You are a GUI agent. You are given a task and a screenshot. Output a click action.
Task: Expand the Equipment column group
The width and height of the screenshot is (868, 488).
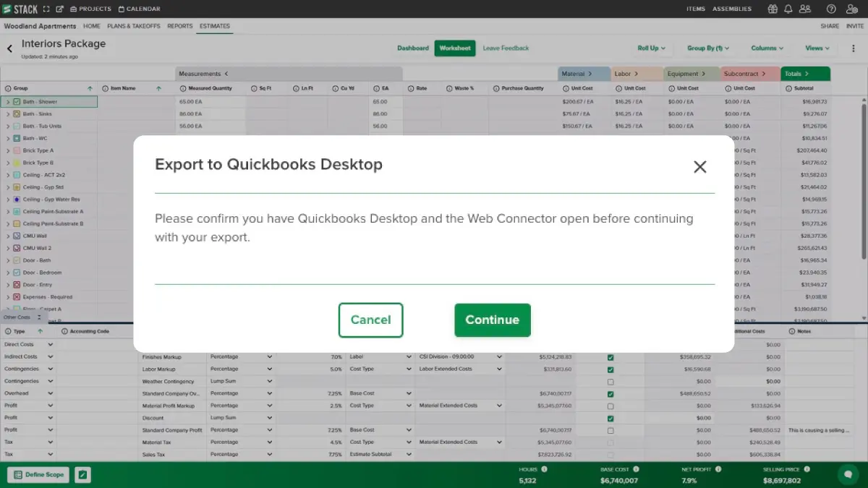[703, 74]
